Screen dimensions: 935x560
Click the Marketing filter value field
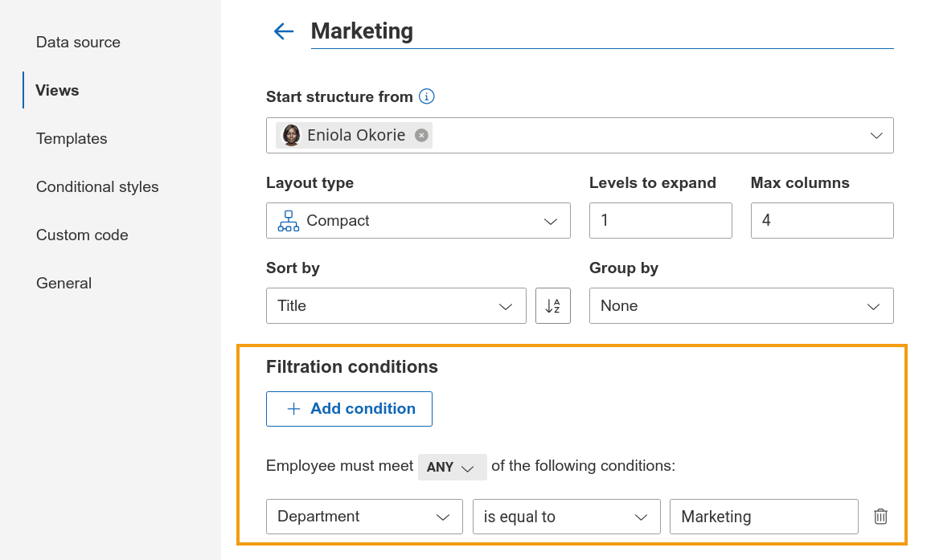tap(764, 517)
